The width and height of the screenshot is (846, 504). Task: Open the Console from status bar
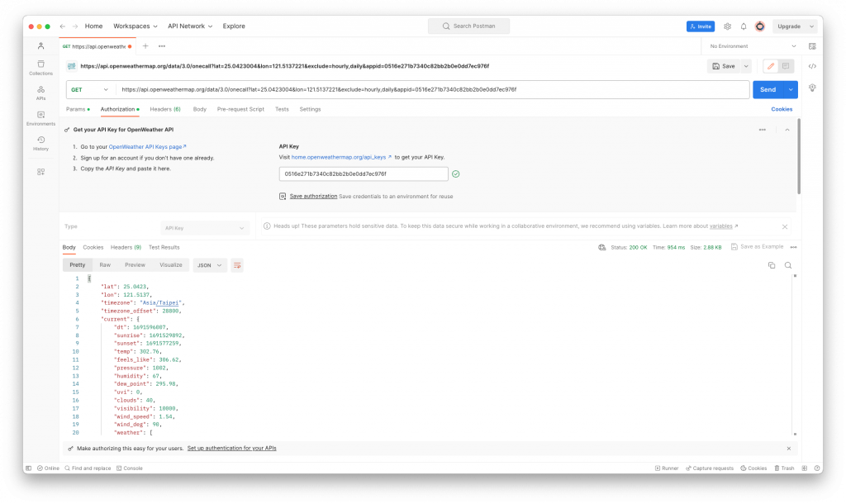[130, 468]
